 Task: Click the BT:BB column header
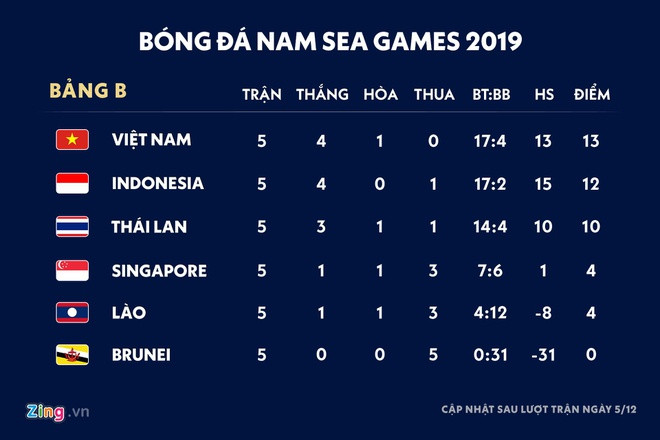point(492,95)
